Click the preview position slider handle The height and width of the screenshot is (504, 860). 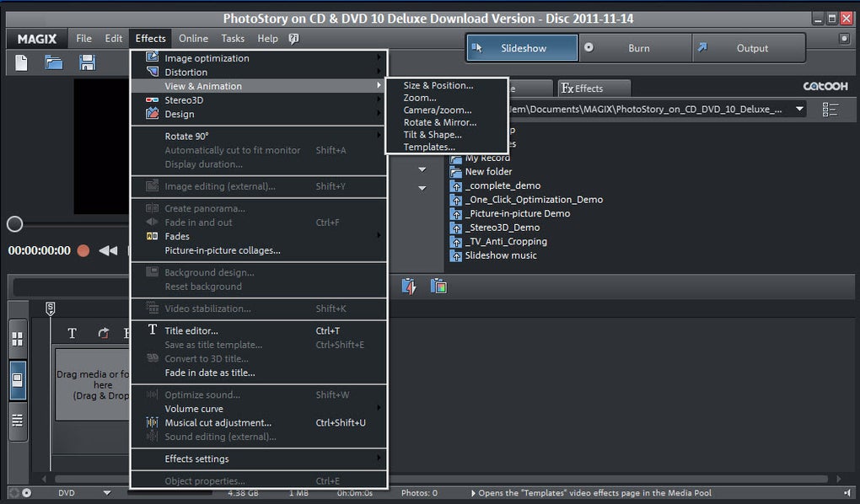[x=15, y=223]
